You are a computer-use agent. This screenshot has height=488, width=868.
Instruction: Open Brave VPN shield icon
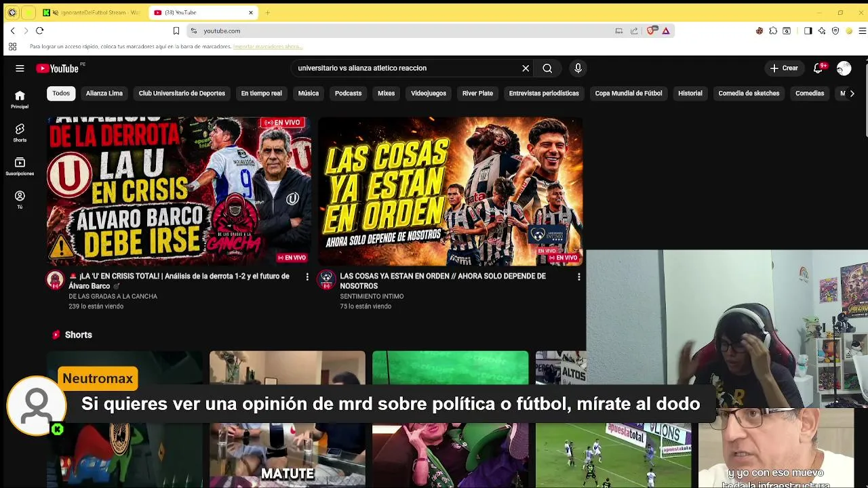tap(835, 30)
